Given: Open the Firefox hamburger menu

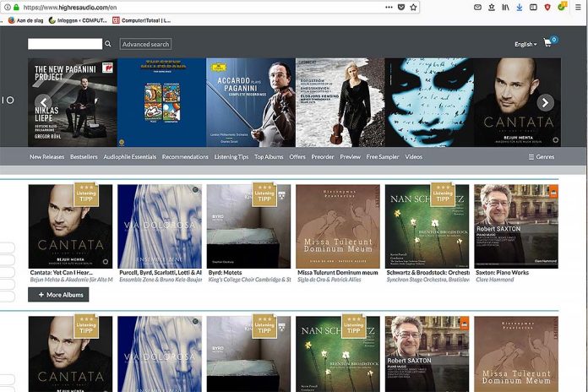Looking at the screenshot, I should 578,7.
